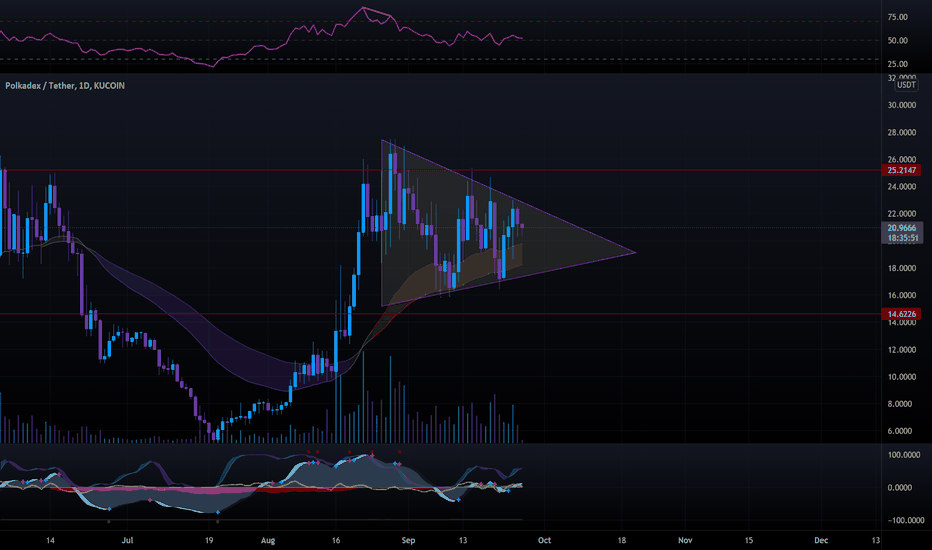The height and width of the screenshot is (550, 932).
Task: Click the 100.0000 oscillator axis label
Action: [903, 455]
